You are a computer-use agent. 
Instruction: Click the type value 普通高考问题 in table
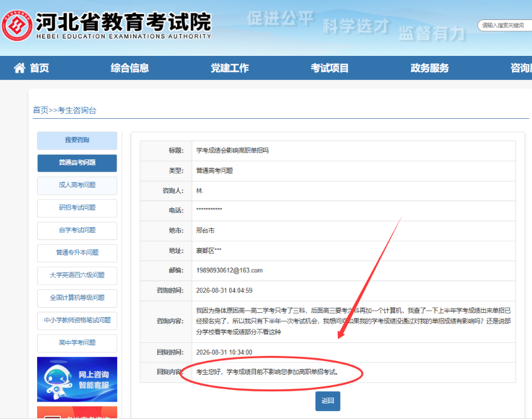pyautogui.click(x=214, y=171)
